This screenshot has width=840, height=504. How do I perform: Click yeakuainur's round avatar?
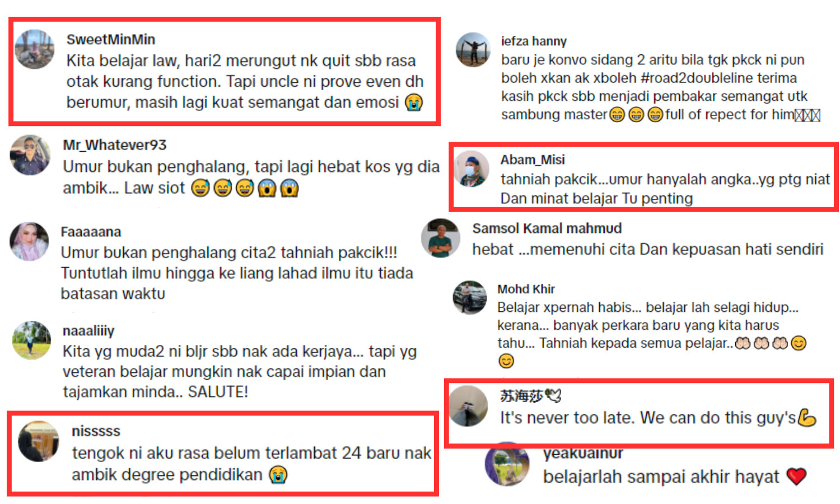point(507,466)
